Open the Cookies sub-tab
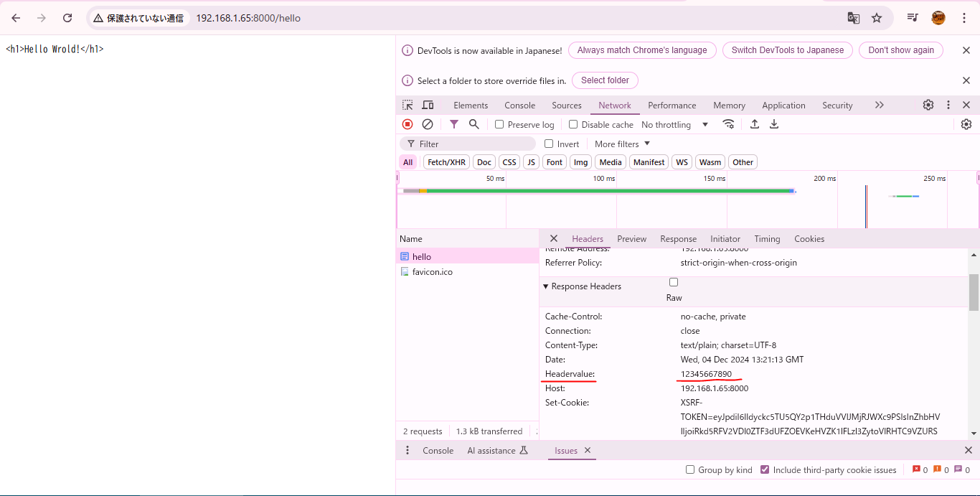980x496 pixels. click(x=809, y=238)
